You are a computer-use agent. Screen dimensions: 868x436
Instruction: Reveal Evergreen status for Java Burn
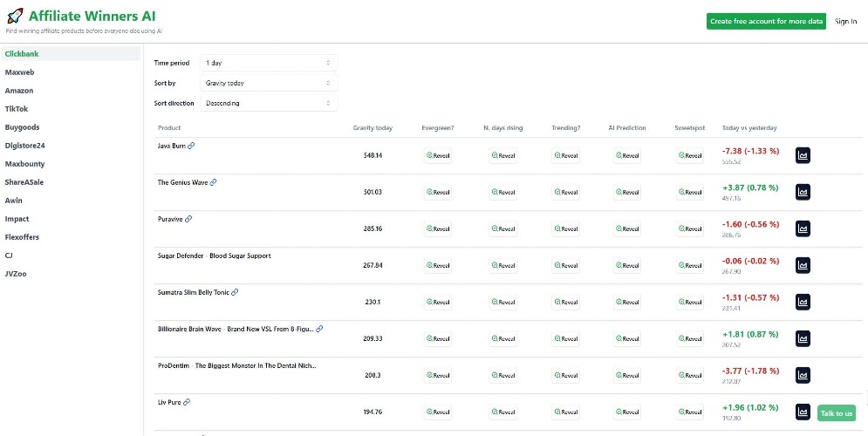point(438,155)
